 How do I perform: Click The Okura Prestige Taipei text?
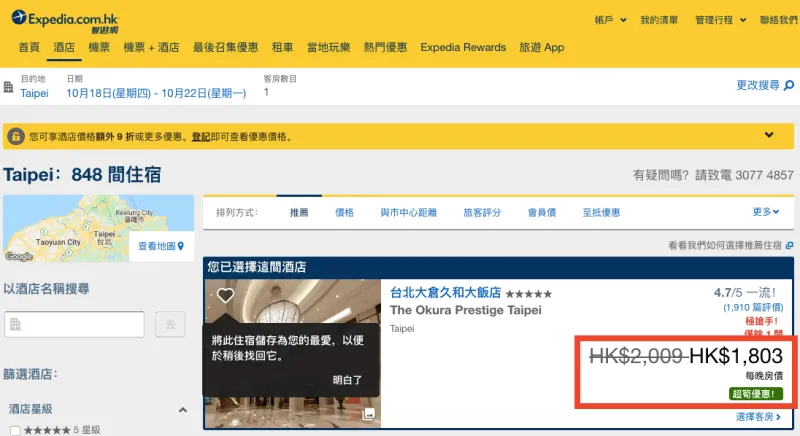pyautogui.click(x=466, y=310)
